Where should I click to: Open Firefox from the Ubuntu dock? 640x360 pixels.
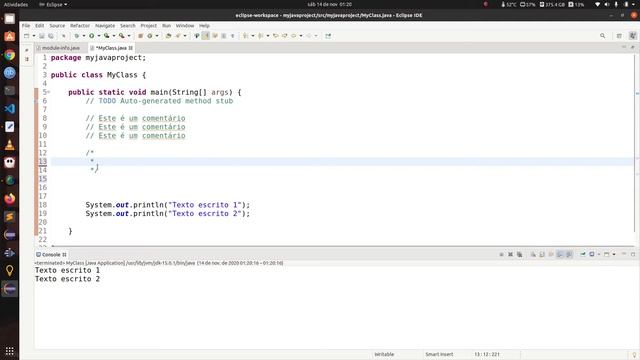pyautogui.click(x=10, y=198)
